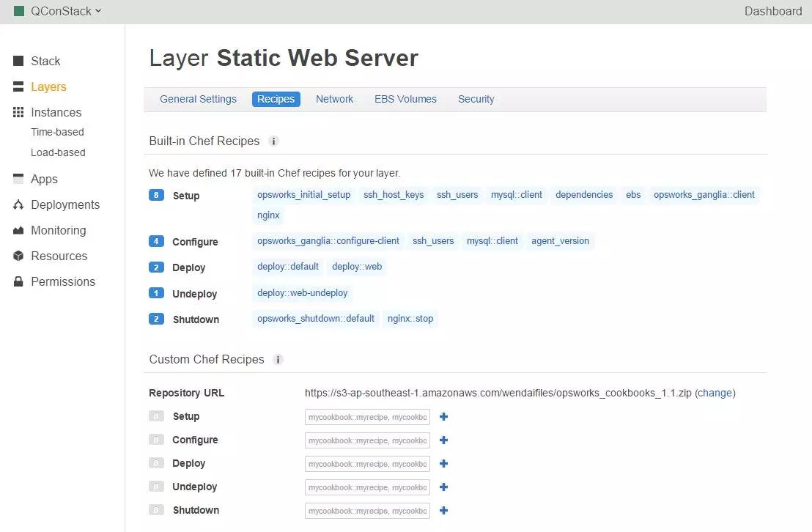
Task: Click the ssh_host_keys recipe
Action: (394, 195)
